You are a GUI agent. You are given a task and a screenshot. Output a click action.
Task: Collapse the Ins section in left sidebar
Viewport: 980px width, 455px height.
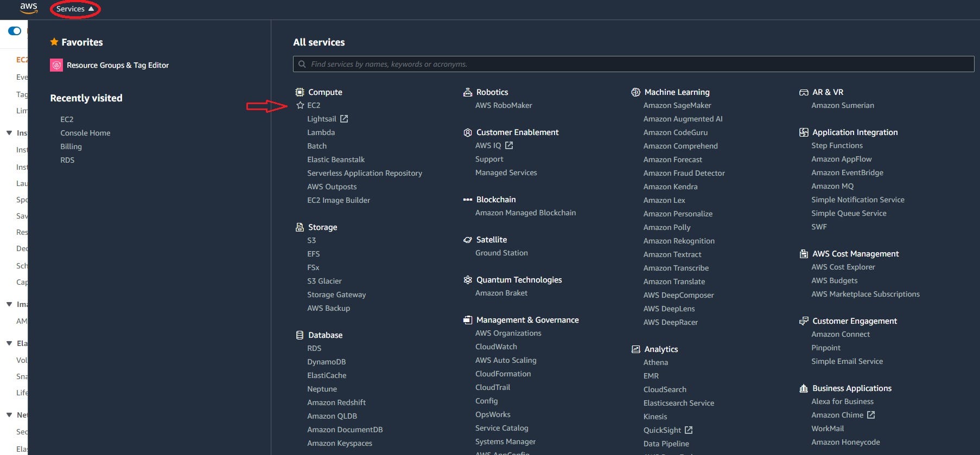click(x=9, y=133)
